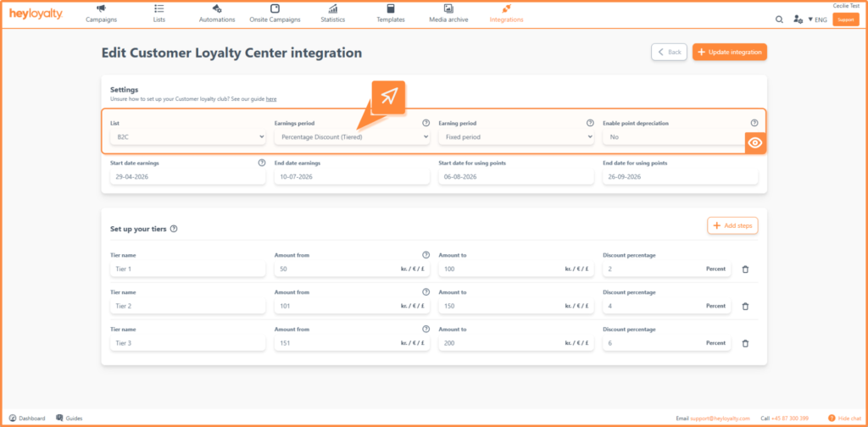Delete Tier 1 with its trash icon
Viewport: 868px width, 427px height.
tap(745, 269)
